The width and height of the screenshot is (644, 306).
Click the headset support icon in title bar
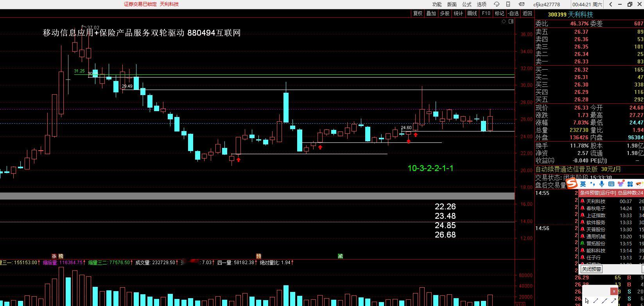click(497, 4)
